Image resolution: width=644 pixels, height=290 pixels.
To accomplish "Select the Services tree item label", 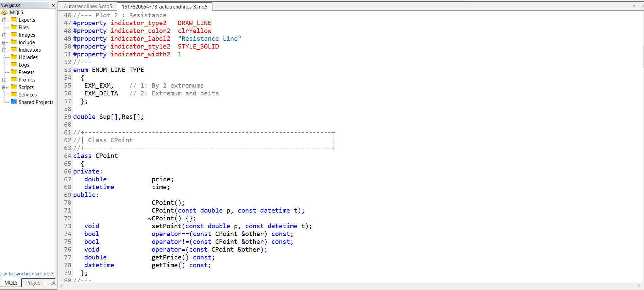I will [28, 95].
